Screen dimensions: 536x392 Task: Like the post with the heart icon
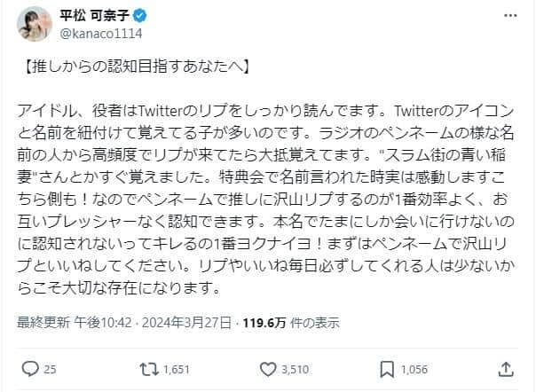280,367
